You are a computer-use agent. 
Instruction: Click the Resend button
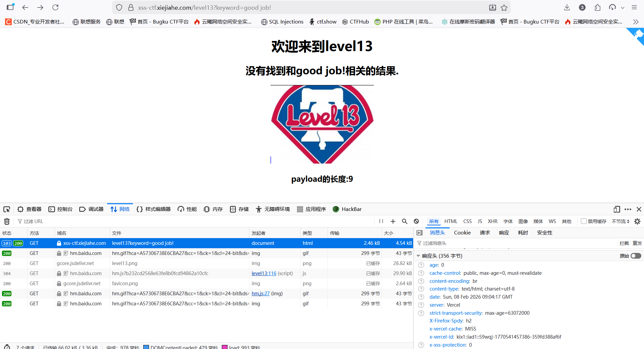pos(637,243)
